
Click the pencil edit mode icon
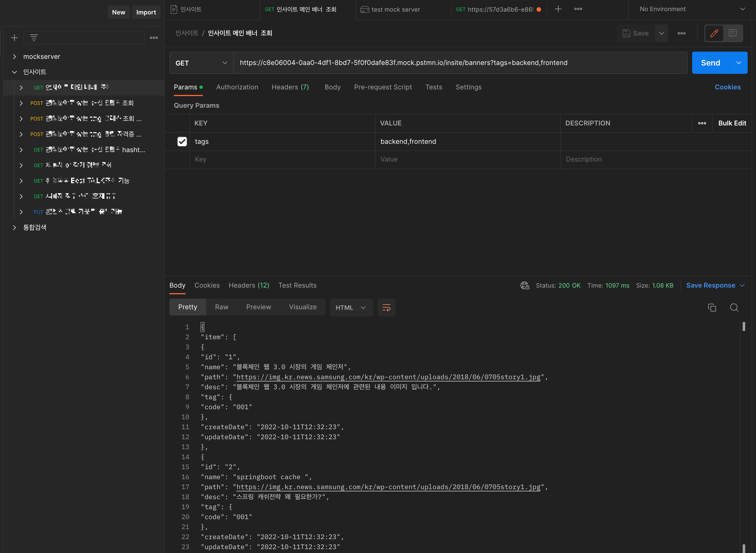[714, 33]
